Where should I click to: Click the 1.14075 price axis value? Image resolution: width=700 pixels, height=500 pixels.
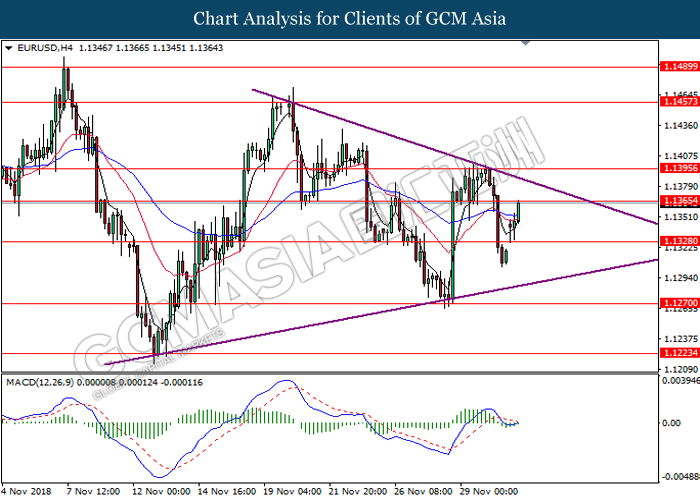(x=681, y=156)
